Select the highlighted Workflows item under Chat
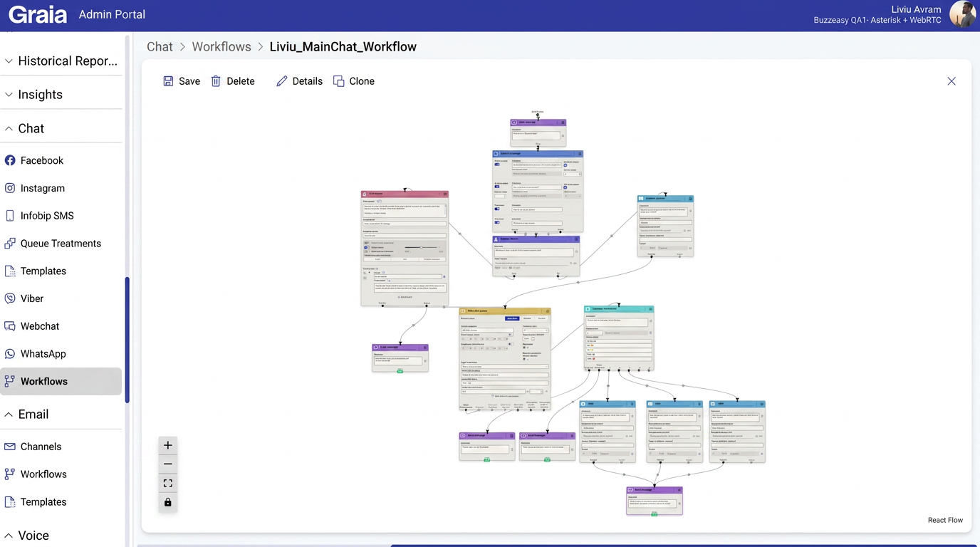 [61, 381]
